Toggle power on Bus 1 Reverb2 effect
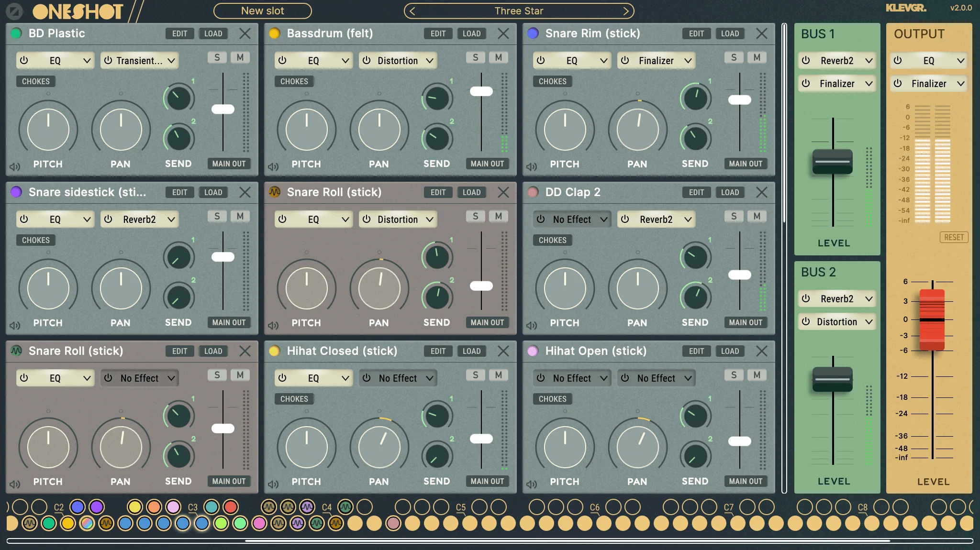The image size is (980, 550). tap(806, 60)
